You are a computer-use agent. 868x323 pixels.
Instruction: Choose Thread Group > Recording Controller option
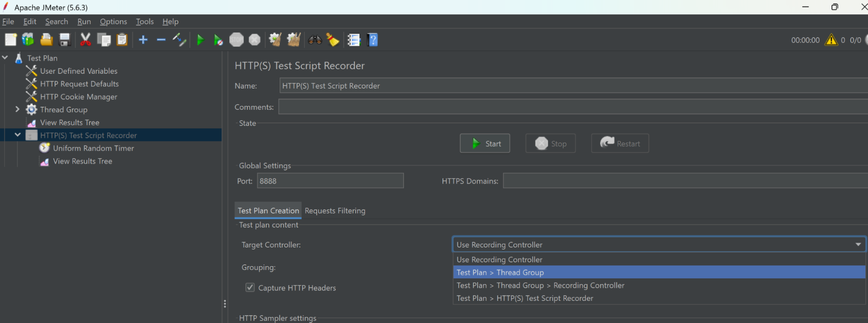[659, 285]
